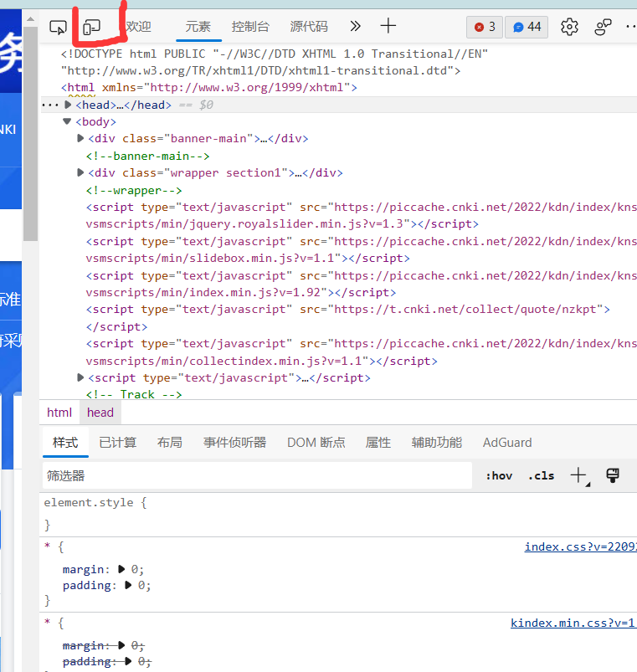The image size is (637, 672).
Task: Activate the inspect element picker tool
Action: point(58,27)
